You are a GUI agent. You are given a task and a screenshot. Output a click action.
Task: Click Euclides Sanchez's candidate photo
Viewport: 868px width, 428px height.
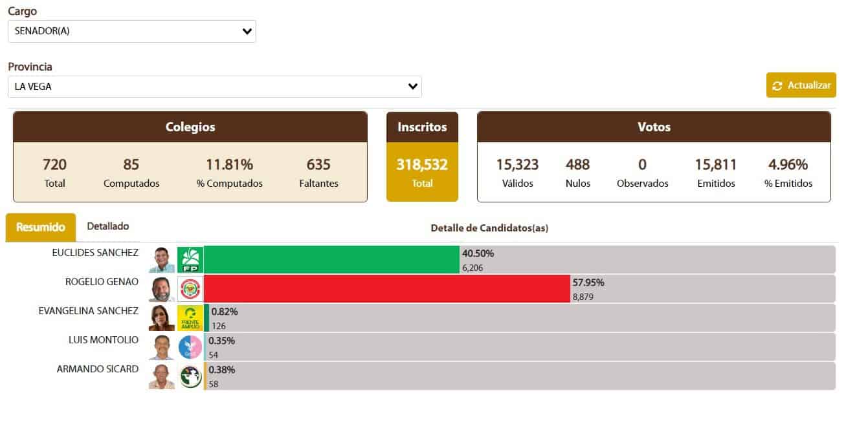tap(162, 259)
